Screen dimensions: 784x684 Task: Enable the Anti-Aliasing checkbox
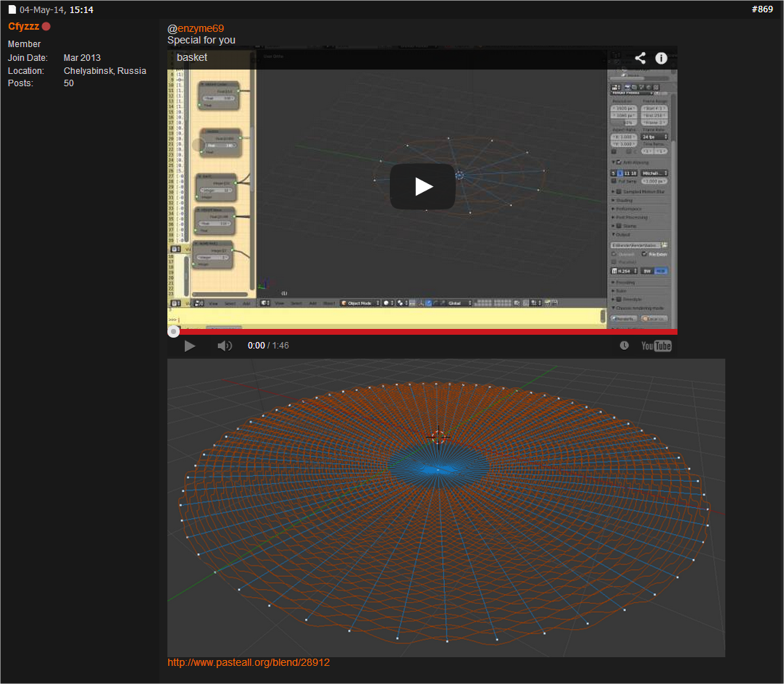tap(618, 162)
